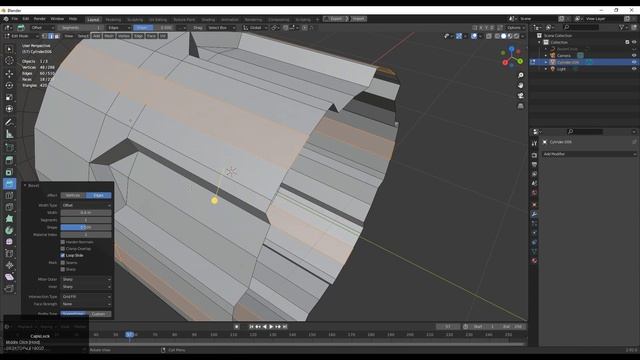Hide the Camera in the outliner
The image size is (640, 360).
point(634,56)
